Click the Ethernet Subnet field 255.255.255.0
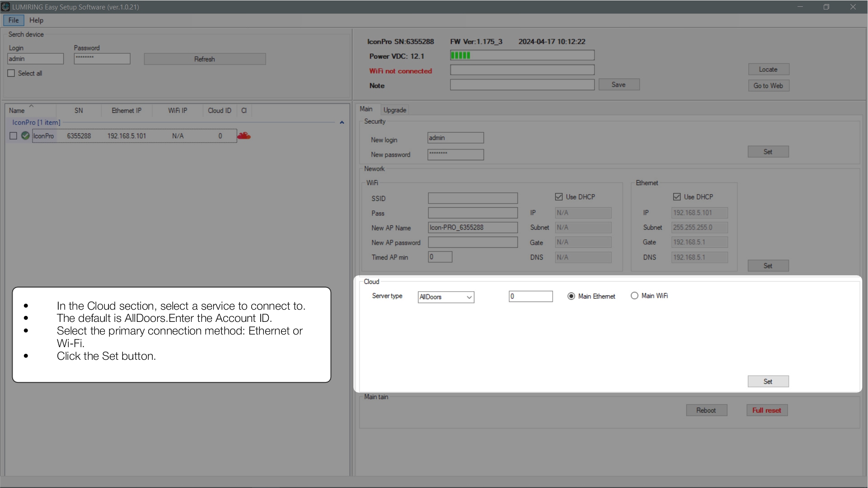This screenshot has width=868, height=488. (699, 228)
